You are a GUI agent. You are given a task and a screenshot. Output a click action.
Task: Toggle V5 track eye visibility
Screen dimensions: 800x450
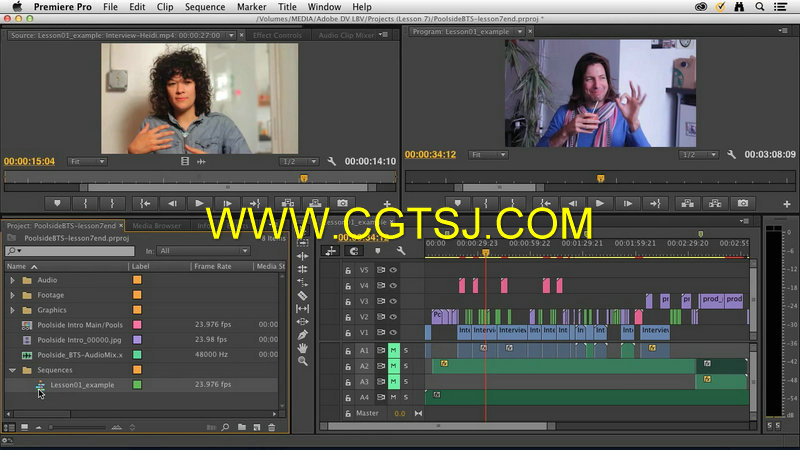(393, 270)
